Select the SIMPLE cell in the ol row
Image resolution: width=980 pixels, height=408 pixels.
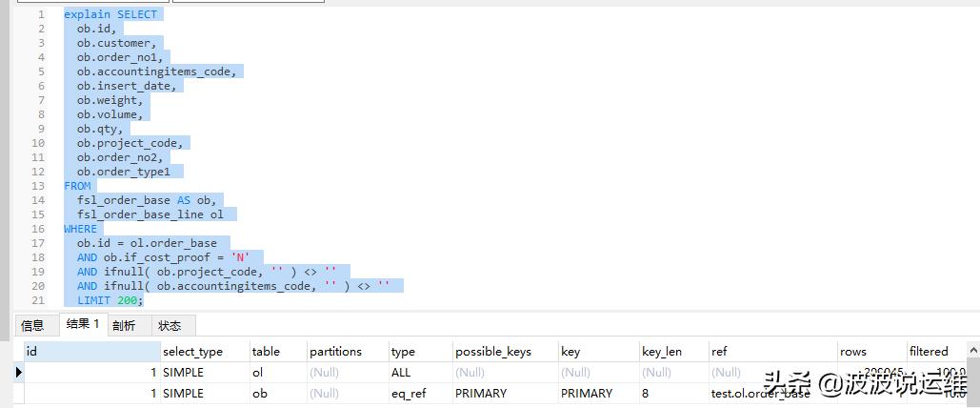point(205,373)
